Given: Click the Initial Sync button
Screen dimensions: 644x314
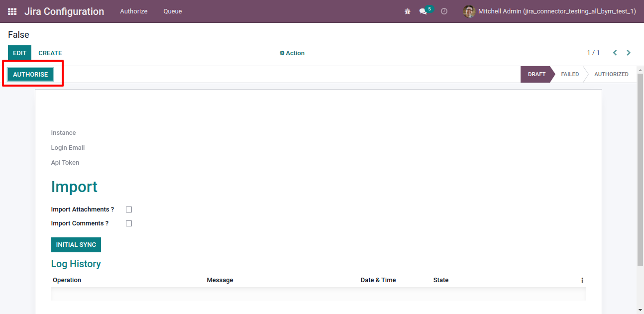Looking at the screenshot, I should pos(76,245).
